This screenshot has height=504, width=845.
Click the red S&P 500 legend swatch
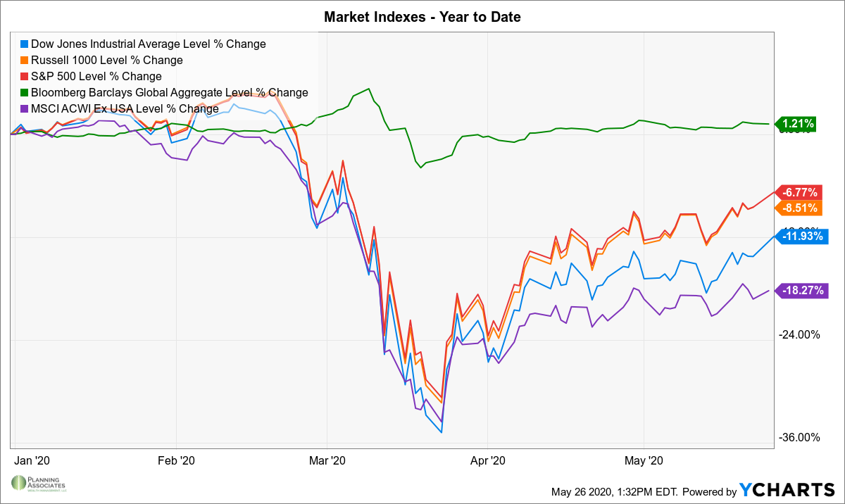click(x=25, y=76)
